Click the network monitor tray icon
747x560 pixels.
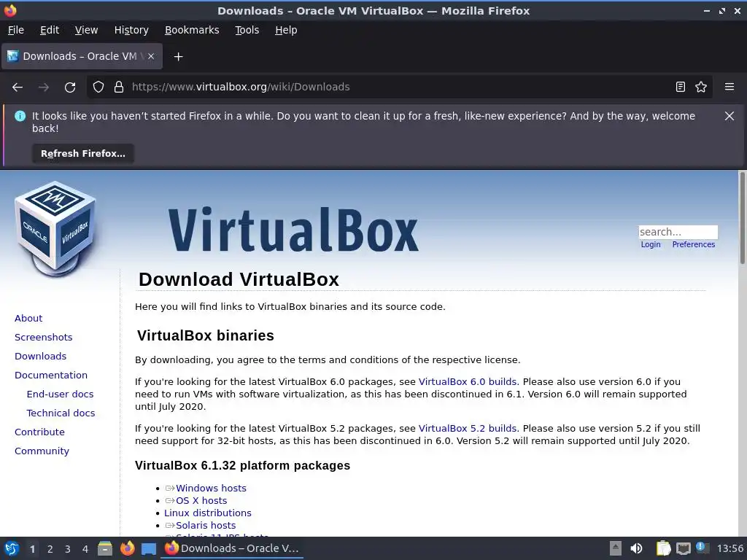point(683,548)
